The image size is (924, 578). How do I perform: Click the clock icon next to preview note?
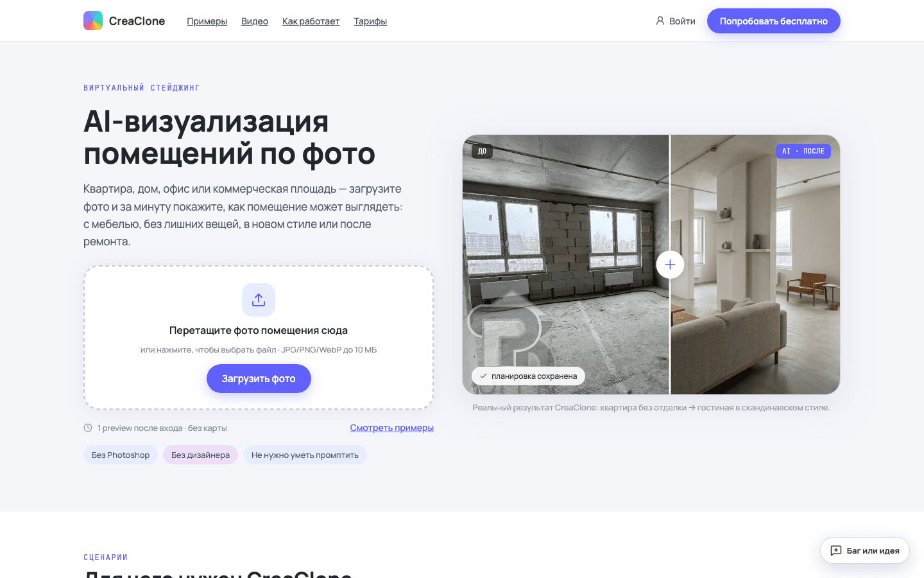point(88,428)
